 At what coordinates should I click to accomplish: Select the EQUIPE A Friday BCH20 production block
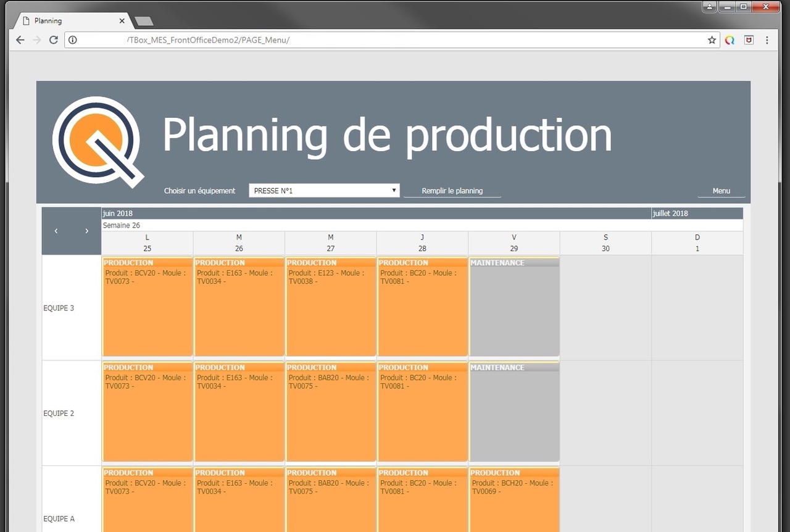pos(514,500)
